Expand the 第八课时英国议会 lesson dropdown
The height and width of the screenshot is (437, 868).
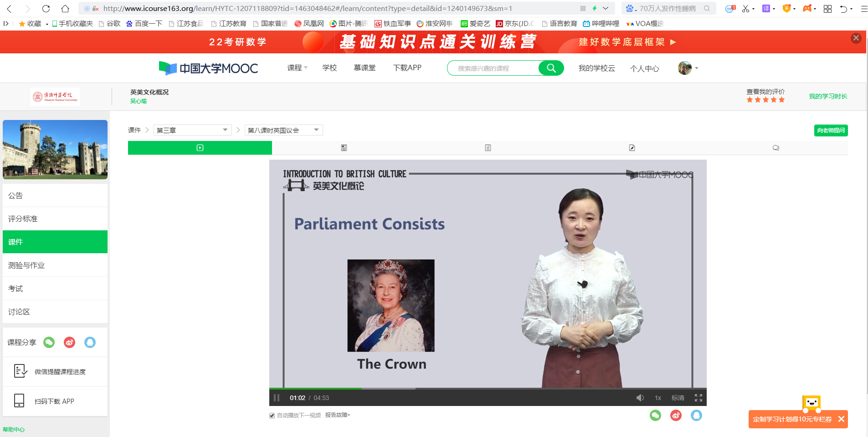[x=283, y=130]
